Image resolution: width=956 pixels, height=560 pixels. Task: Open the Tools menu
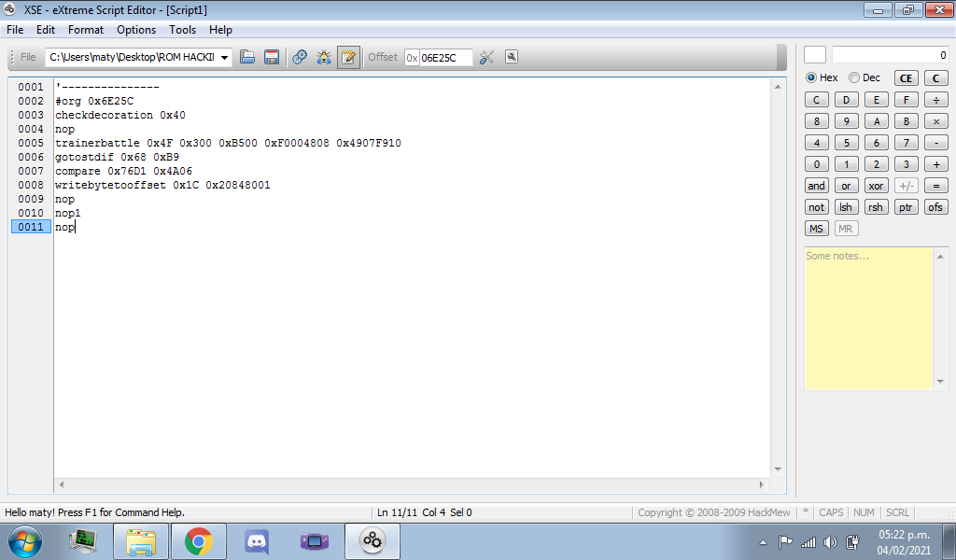pyautogui.click(x=182, y=30)
